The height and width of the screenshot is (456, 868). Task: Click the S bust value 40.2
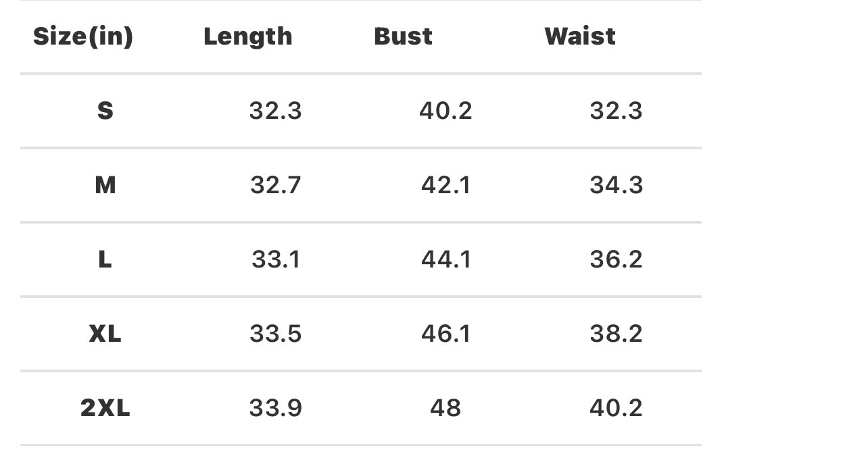[445, 111]
